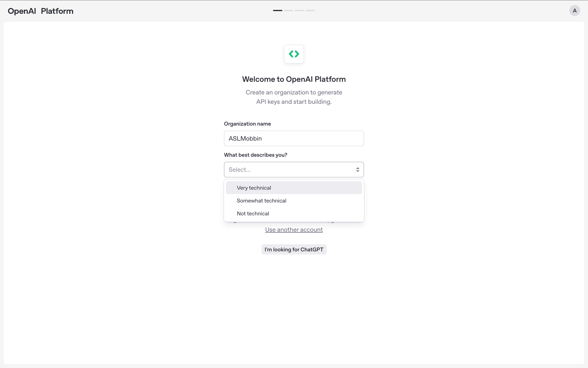Click 'Use another account' link
The image size is (588, 368).
294,230
